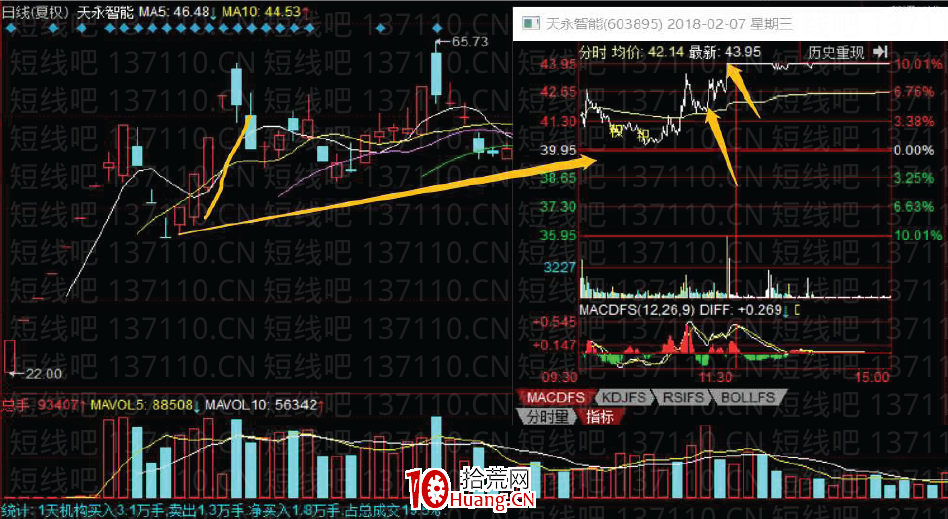Viewport: 948px width, 519px height.
Task: Click the 41.30 price axis label
Action: pyautogui.click(x=558, y=122)
